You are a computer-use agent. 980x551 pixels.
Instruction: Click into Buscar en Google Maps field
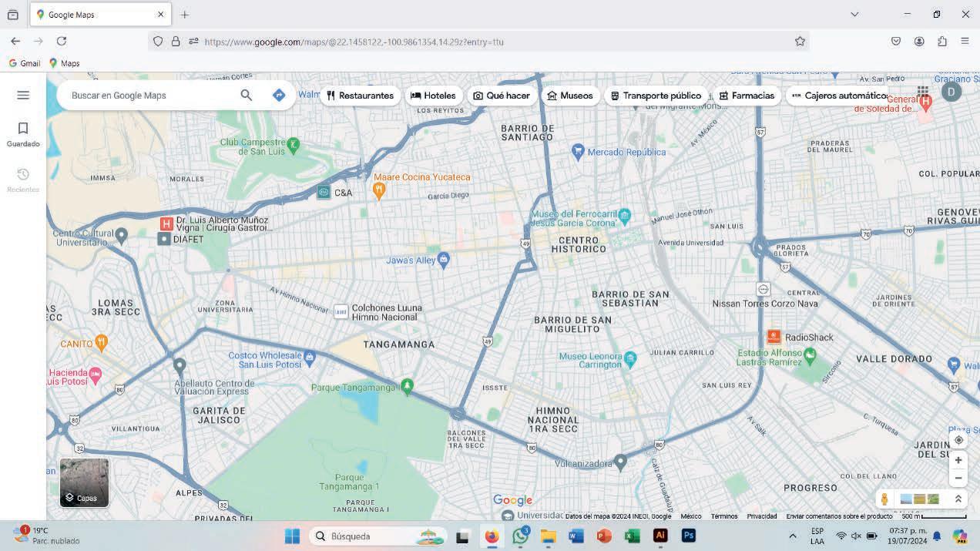pos(150,96)
